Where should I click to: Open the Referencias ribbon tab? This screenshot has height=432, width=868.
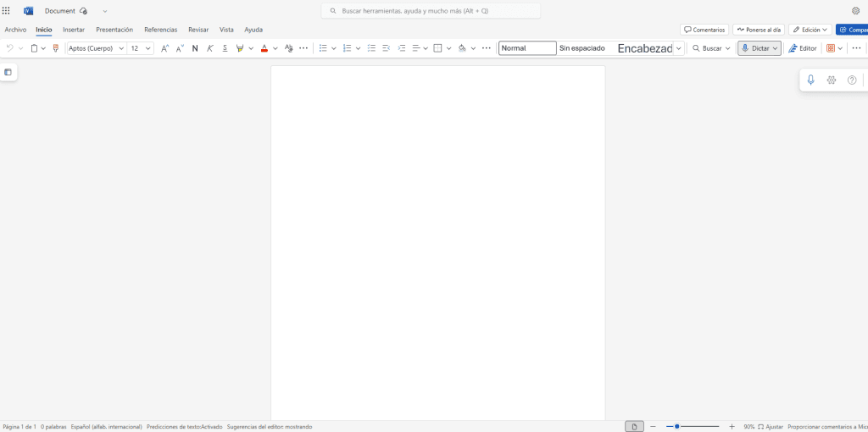click(160, 30)
